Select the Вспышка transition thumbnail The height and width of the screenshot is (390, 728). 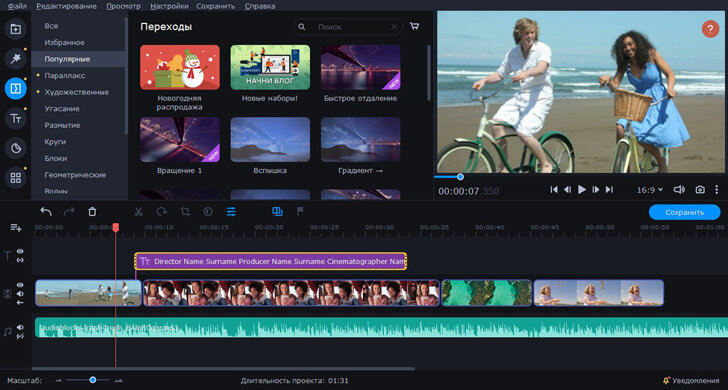click(x=270, y=139)
